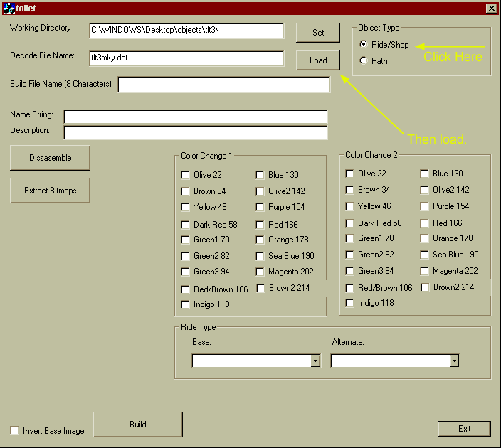
Task: Check Green3 94 in Color Change 1
Action: coord(185,272)
